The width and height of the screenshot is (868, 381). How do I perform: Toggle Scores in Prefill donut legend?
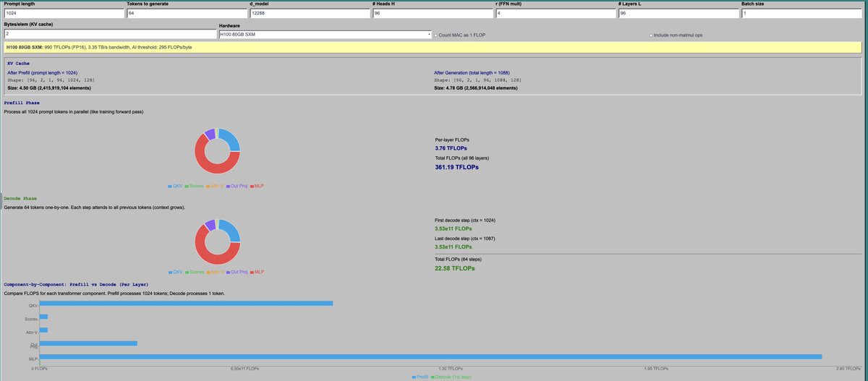click(194, 186)
